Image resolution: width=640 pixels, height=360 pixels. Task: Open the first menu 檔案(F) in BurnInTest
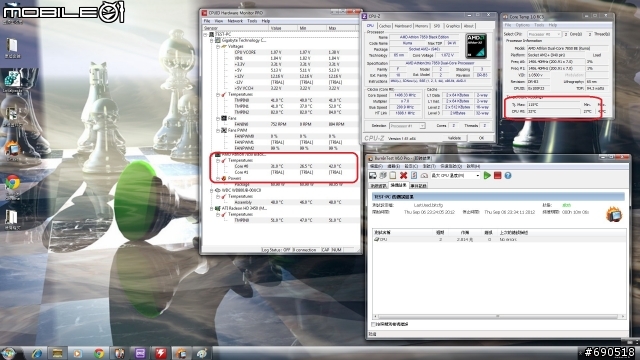coord(376,167)
